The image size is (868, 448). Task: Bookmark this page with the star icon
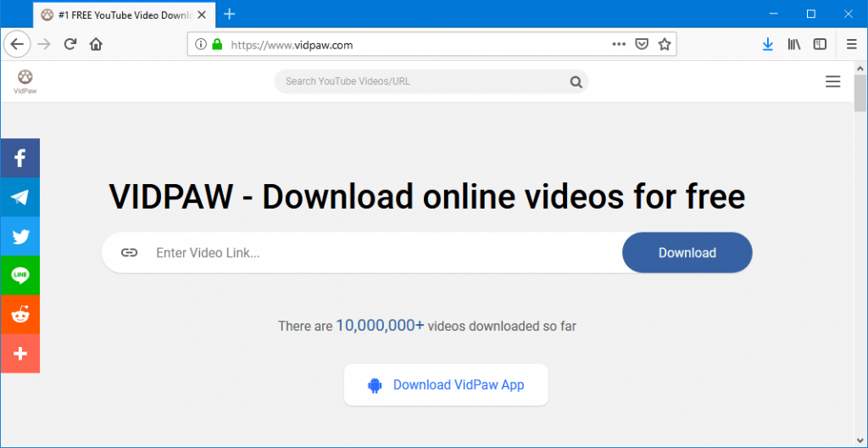point(665,44)
